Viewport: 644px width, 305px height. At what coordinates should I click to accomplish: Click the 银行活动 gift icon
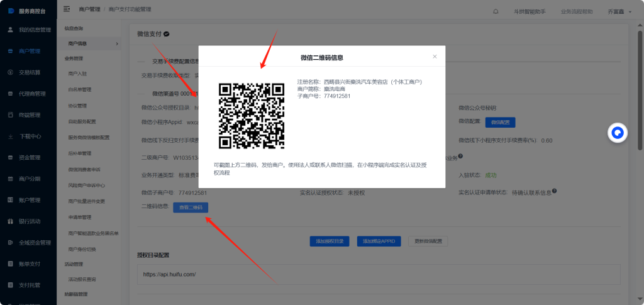click(x=11, y=221)
